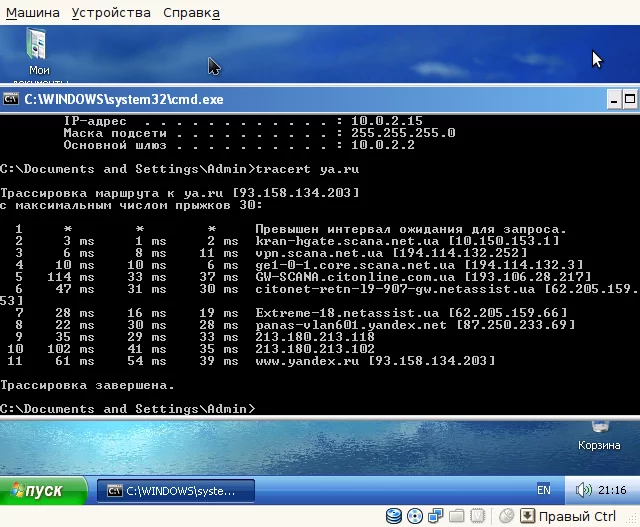Open the Машина menu
The width and height of the screenshot is (640, 527).
33,13
